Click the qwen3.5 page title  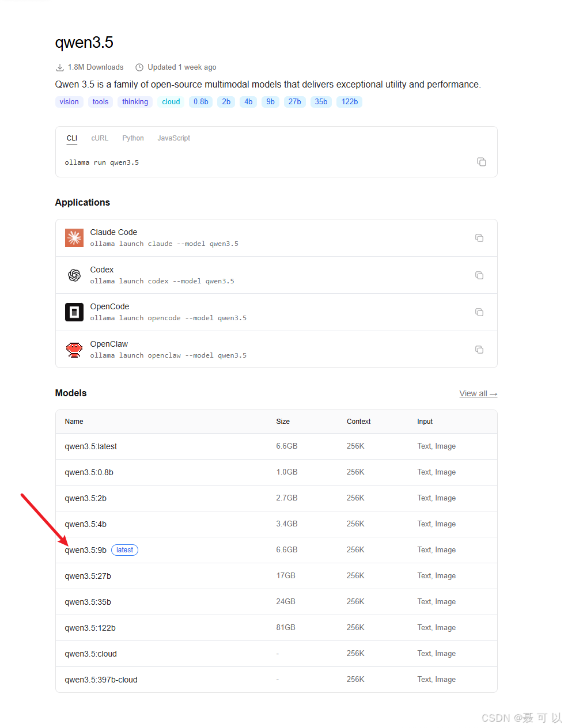point(84,43)
